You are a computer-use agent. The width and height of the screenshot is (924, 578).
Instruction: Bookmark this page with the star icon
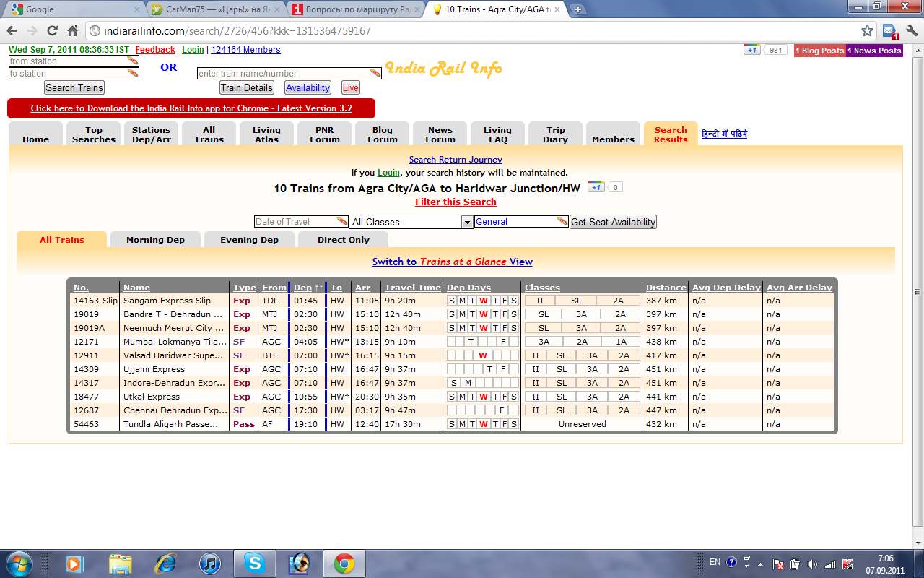click(867, 31)
